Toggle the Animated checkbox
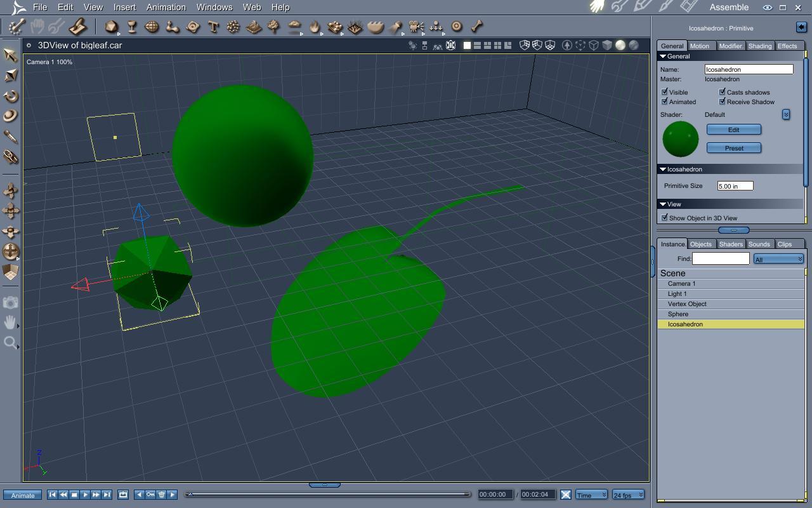This screenshot has height=508, width=812. coord(665,102)
